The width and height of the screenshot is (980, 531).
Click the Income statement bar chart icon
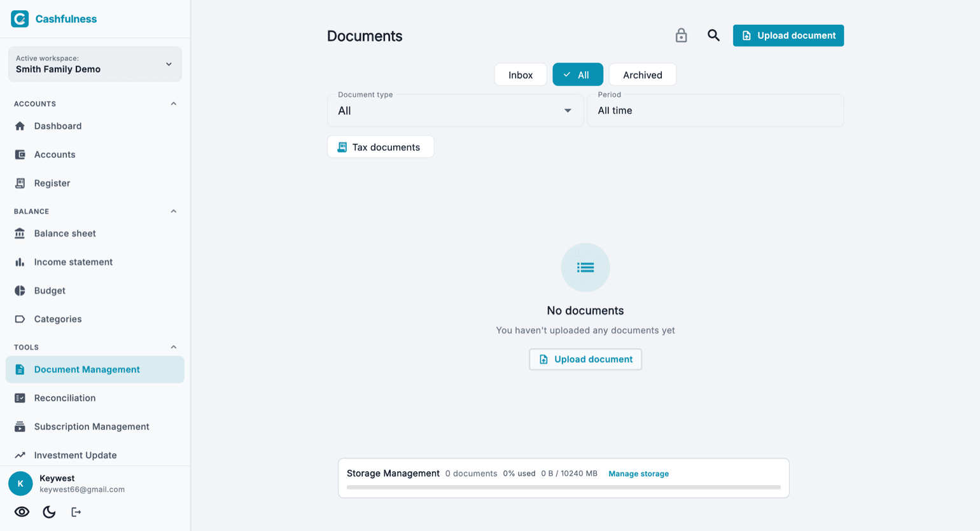click(x=20, y=262)
